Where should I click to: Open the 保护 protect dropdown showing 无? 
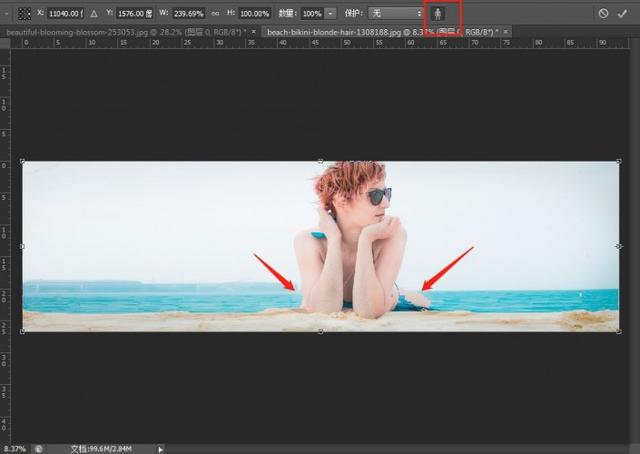click(x=396, y=13)
